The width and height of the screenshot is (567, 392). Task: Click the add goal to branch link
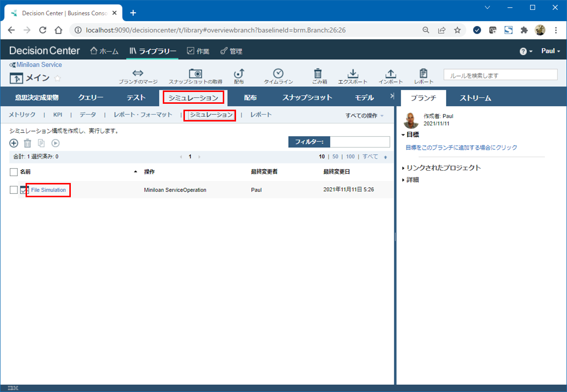[461, 148]
